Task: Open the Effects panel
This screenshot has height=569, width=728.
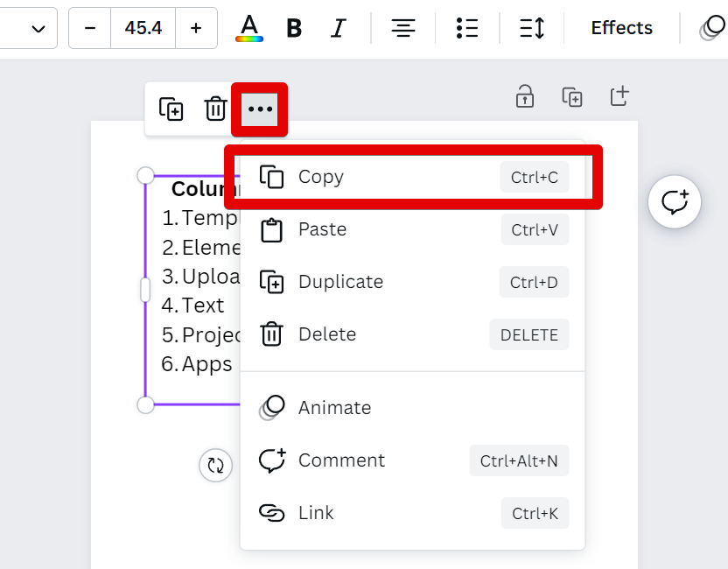Action: click(x=621, y=28)
